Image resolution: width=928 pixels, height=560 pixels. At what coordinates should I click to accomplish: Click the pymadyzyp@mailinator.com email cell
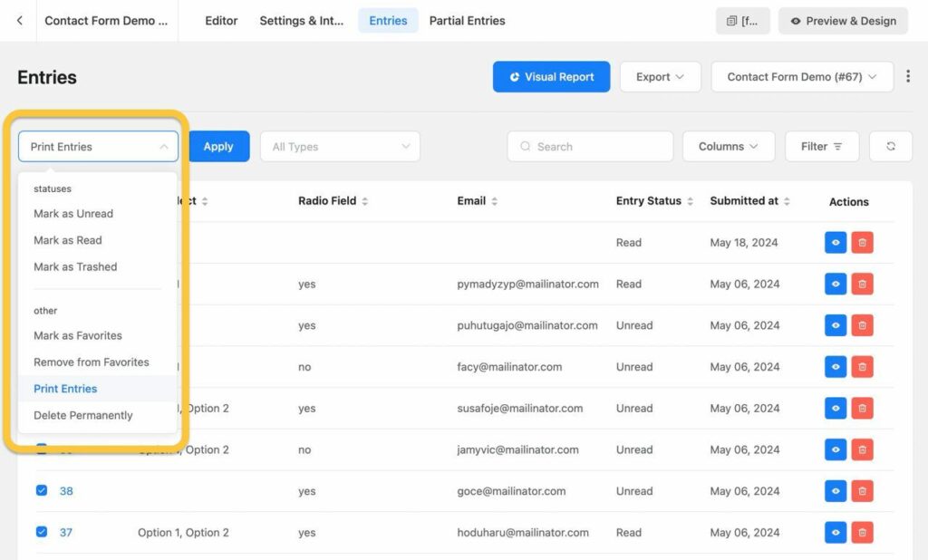[x=528, y=285]
